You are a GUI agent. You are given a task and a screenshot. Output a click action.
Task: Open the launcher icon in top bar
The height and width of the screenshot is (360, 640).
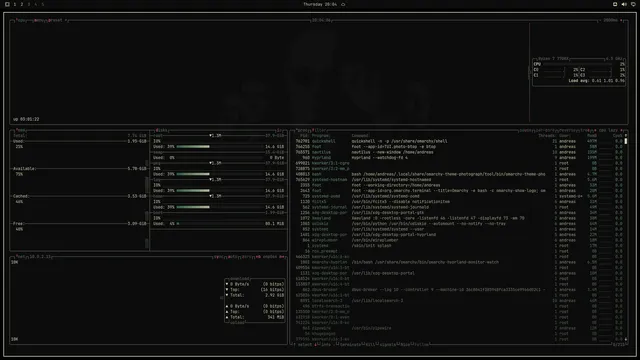[x=7, y=4]
